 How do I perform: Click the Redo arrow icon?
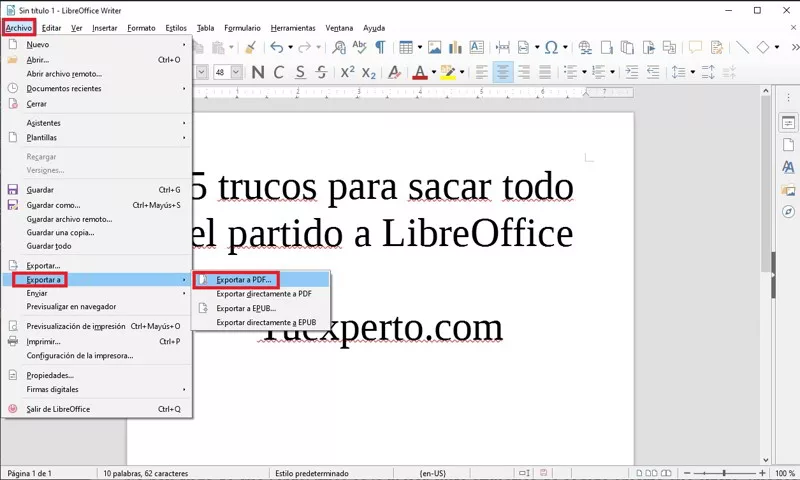pyautogui.click(x=305, y=47)
